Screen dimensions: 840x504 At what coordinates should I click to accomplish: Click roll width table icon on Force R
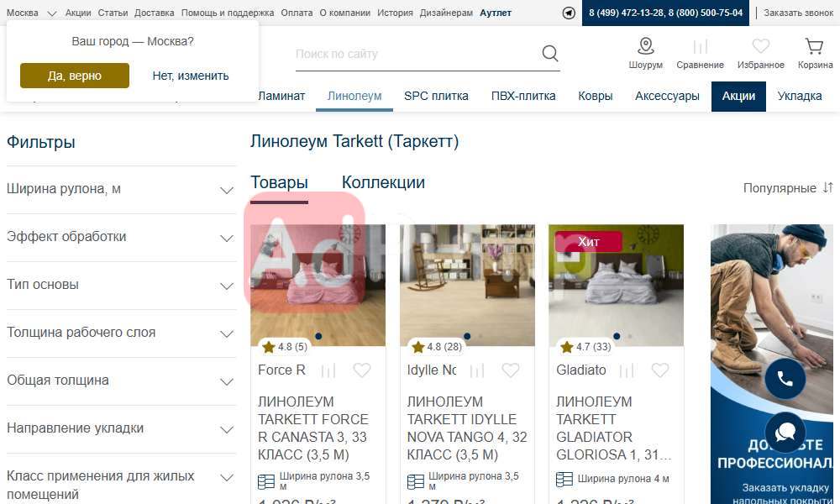pos(266,481)
